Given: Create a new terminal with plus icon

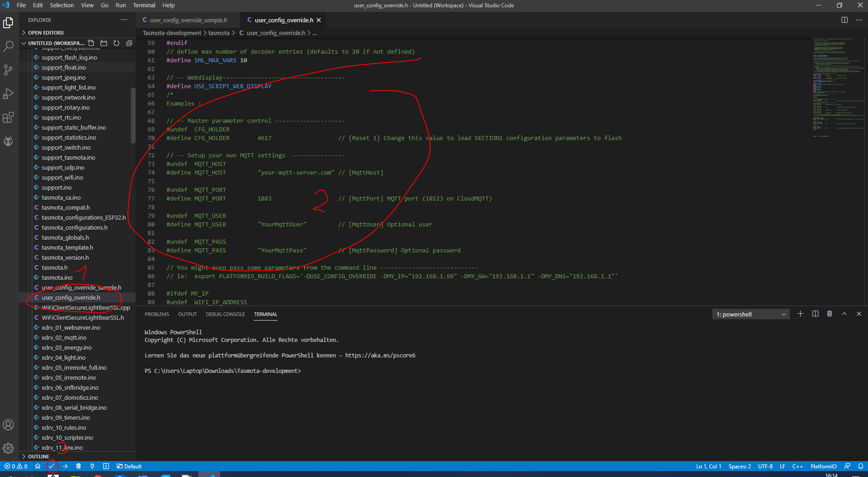Looking at the screenshot, I should click(x=800, y=314).
